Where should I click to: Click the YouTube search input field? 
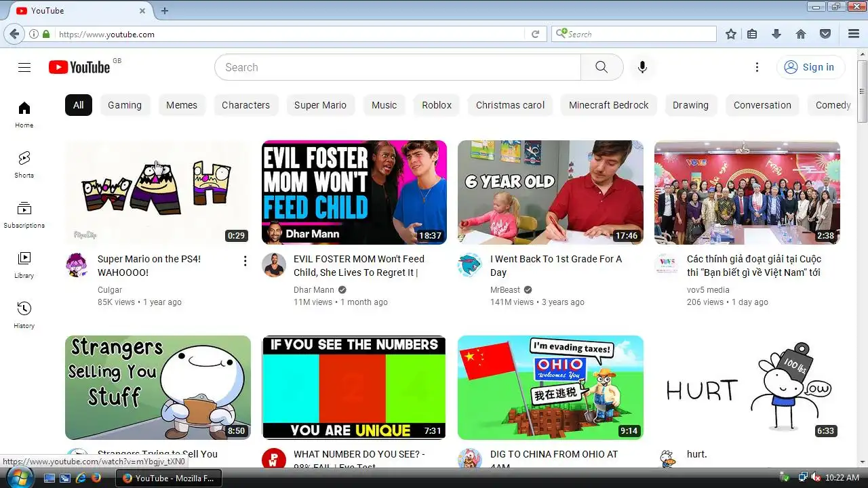point(397,67)
